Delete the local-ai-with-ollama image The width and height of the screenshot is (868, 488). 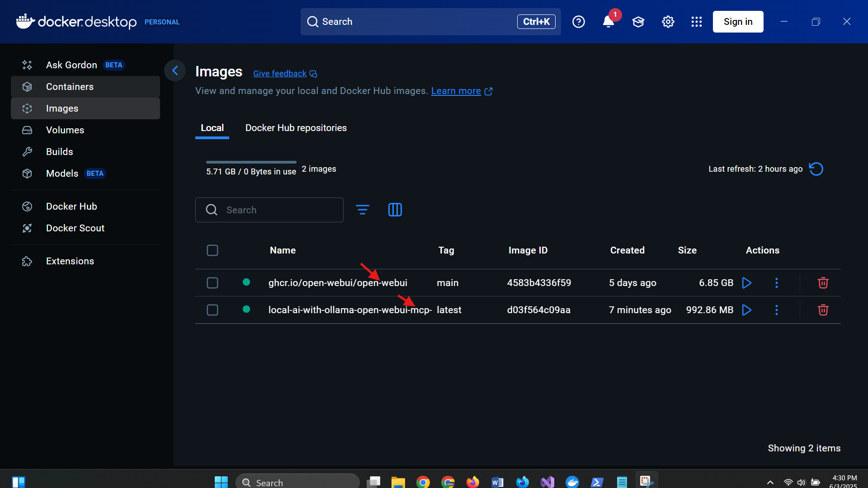pyautogui.click(x=823, y=310)
